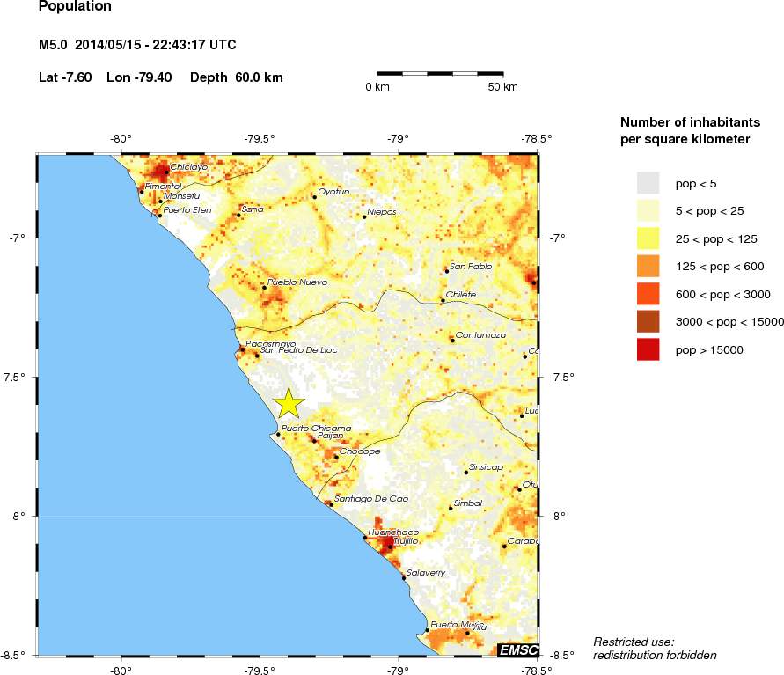The image size is (784, 675).
Task: Click the red 'pop > 15000' legend swatch
Action: tap(648, 349)
